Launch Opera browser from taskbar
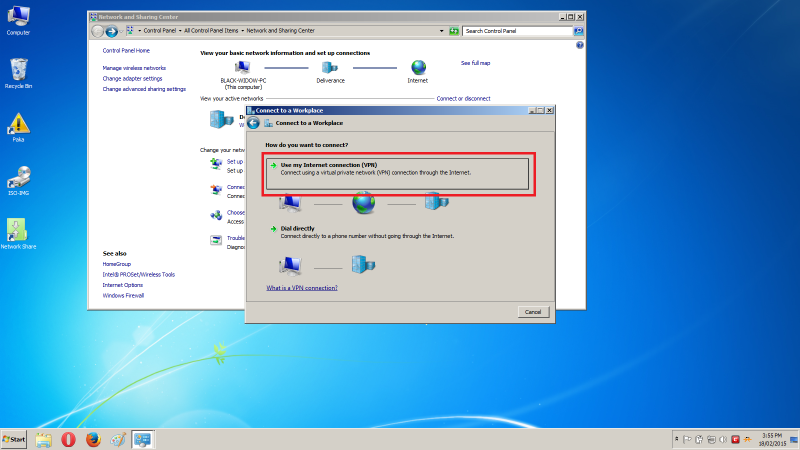The height and width of the screenshot is (450, 800). [69, 439]
